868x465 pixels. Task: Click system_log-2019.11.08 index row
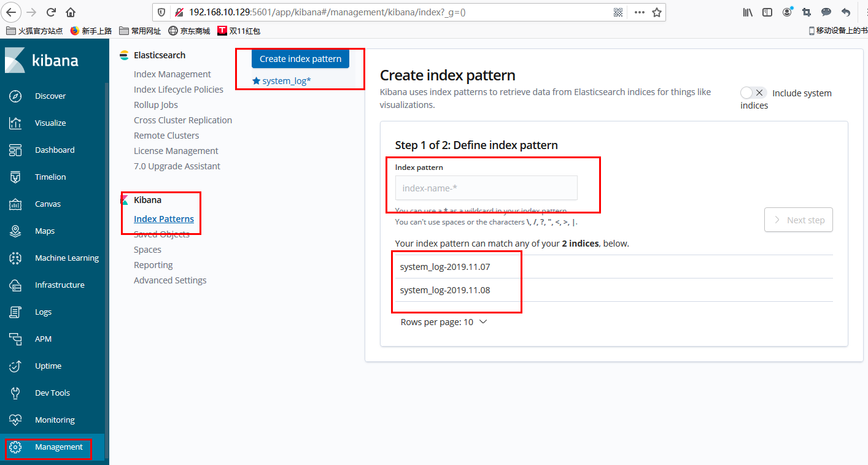tap(614, 290)
